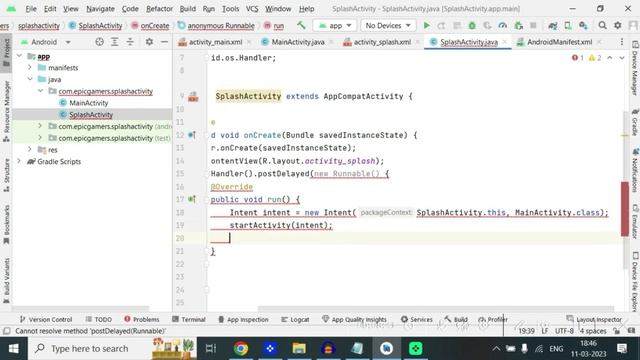The image size is (640, 360).
Task: Sync project with Gradle files icon
Action: [x=553, y=25]
